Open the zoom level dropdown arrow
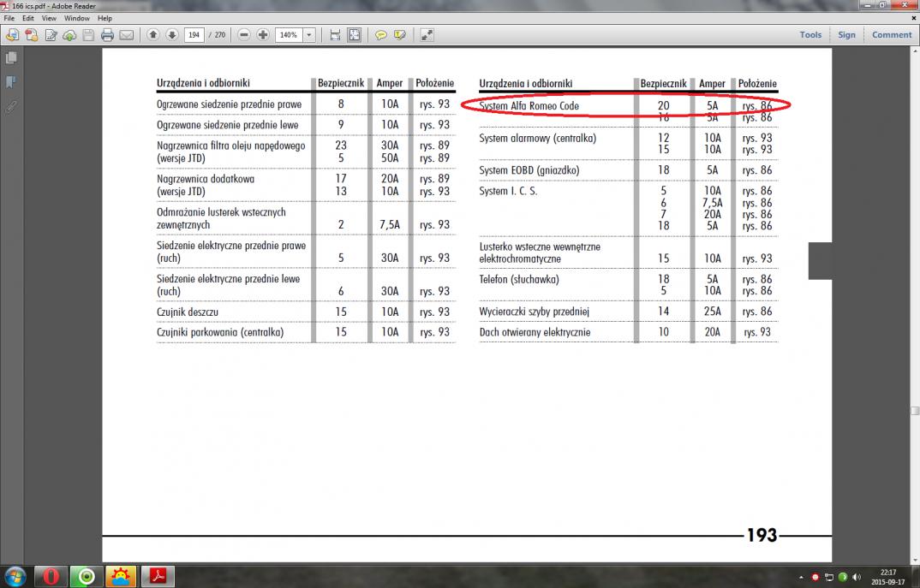This screenshot has height=588, width=920. tap(309, 34)
